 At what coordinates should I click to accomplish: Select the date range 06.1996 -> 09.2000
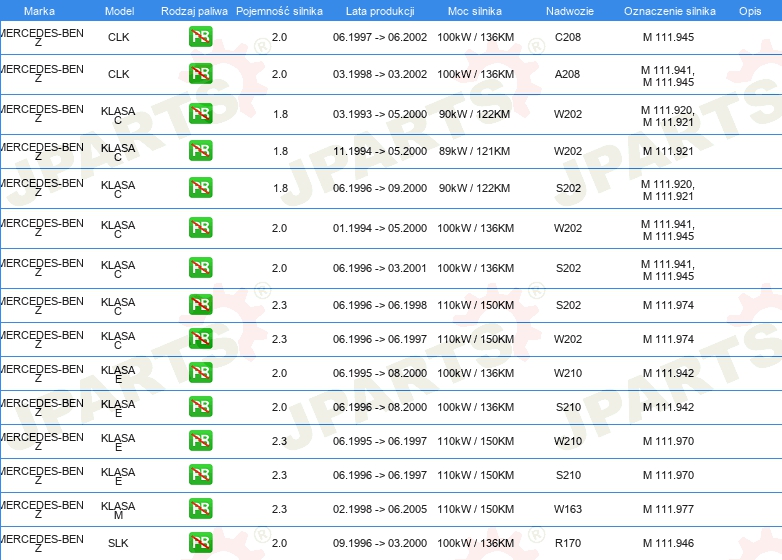[380, 187]
